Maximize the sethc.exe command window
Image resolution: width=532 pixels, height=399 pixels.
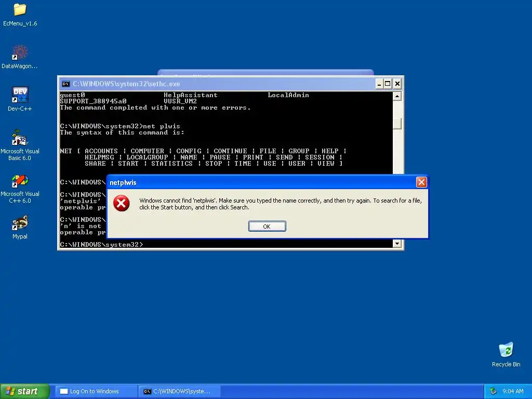388,84
